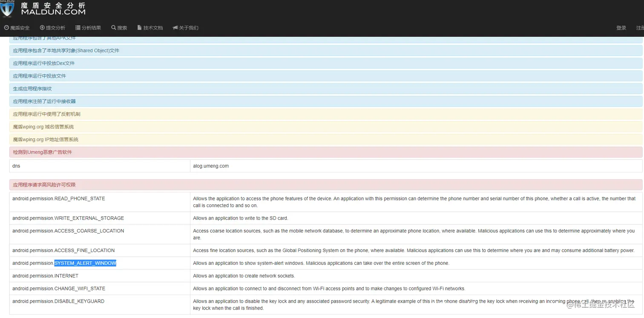Screen dimensions: 644x318
Task: Expand the 应用程序运行中使用了反射机制 row
Action: 326,114
